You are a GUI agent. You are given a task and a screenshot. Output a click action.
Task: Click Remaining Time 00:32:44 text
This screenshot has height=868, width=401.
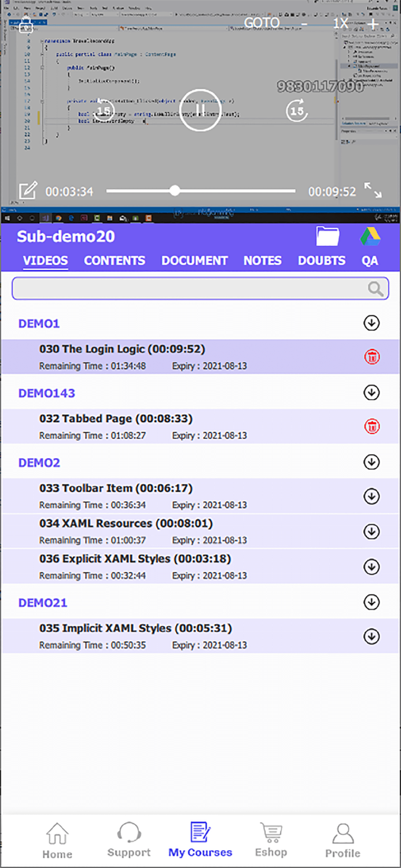93,575
